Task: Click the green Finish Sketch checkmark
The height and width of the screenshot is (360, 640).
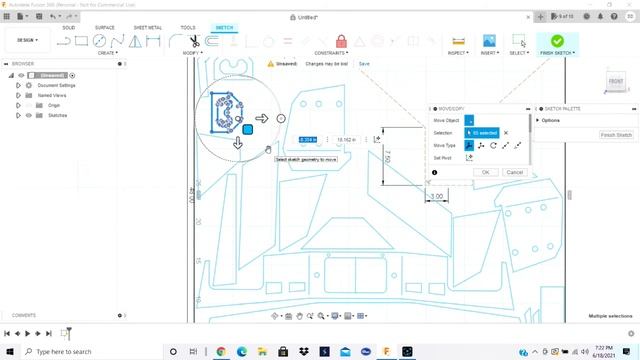Action: (557, 41)
